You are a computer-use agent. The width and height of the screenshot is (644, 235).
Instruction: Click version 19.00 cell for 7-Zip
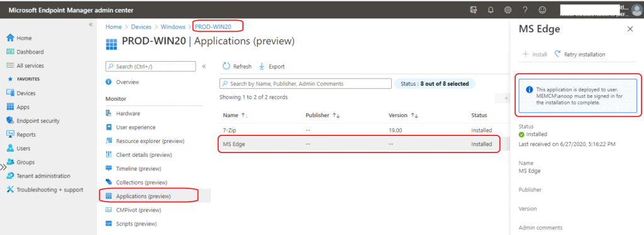click(395, 130)
